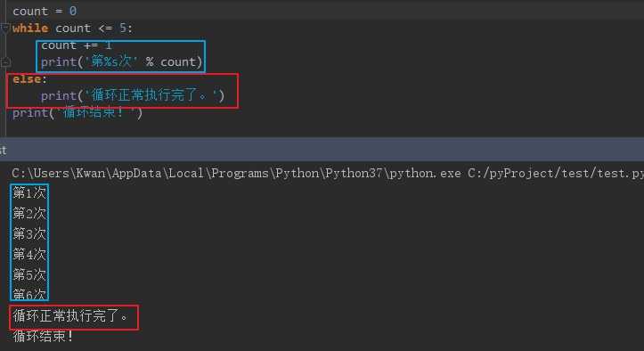Click the python.exe command path in console
This screenshot has height=351, width=644.
click(328, 173)
